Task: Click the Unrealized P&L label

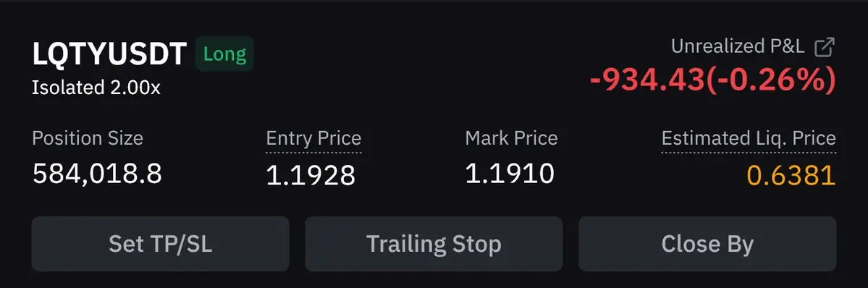Action: tap(738, 46)
